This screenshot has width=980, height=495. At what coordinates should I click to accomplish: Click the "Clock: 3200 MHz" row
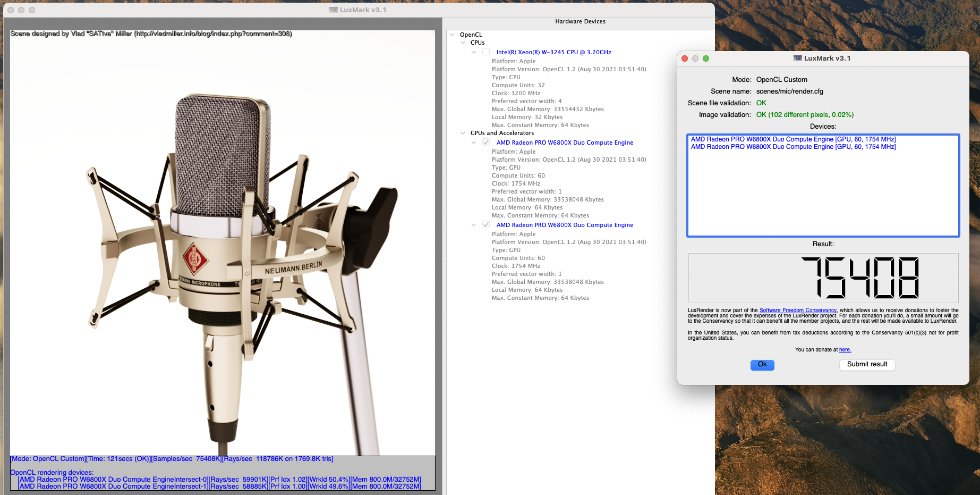point(516,93)
